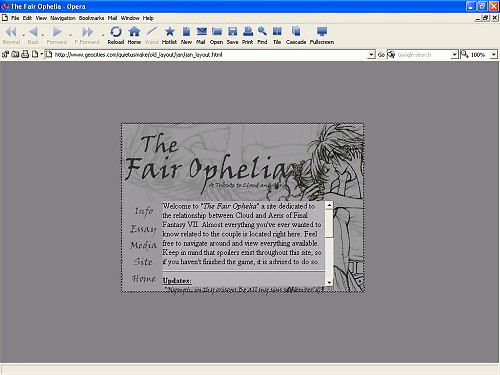Click the zoom magnifier icon near 100%
The width and height of the screenshot is (500, 375).
click(464, 54)
